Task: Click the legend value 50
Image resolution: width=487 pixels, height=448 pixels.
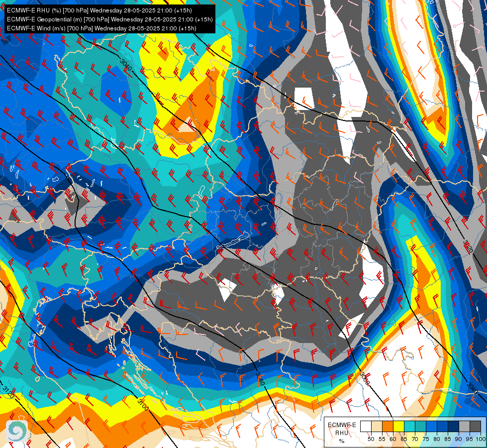Action: point(371,439)
